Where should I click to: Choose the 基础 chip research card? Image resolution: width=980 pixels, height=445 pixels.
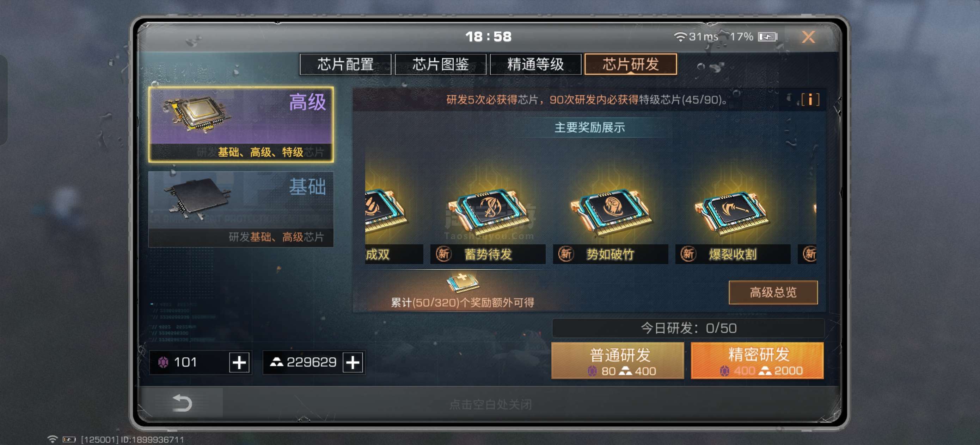click(241, 209)
